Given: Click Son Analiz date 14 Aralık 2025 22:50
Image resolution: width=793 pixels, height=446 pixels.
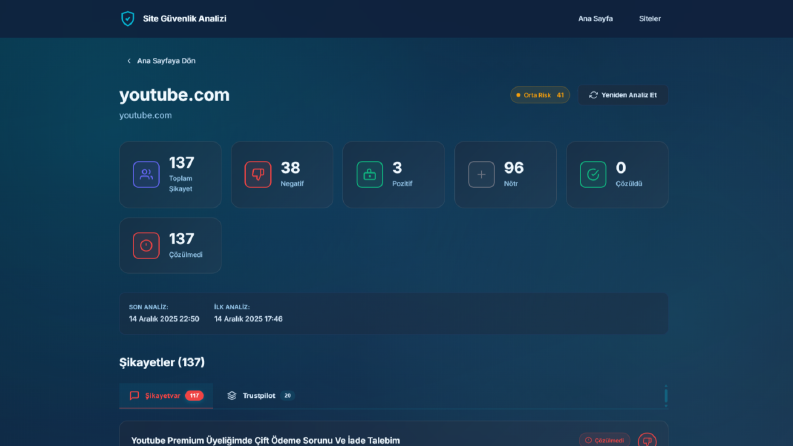Looking at the screenshot, I should pos(164,319).
